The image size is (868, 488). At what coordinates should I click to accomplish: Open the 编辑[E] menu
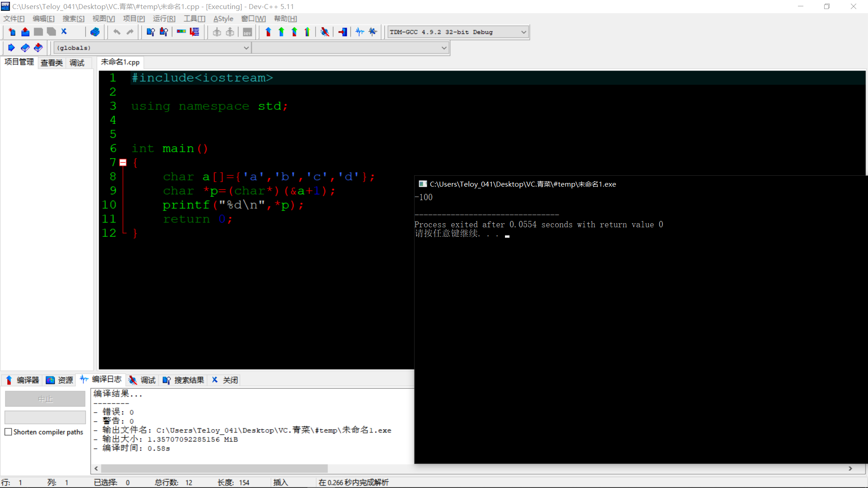point(43,19)
